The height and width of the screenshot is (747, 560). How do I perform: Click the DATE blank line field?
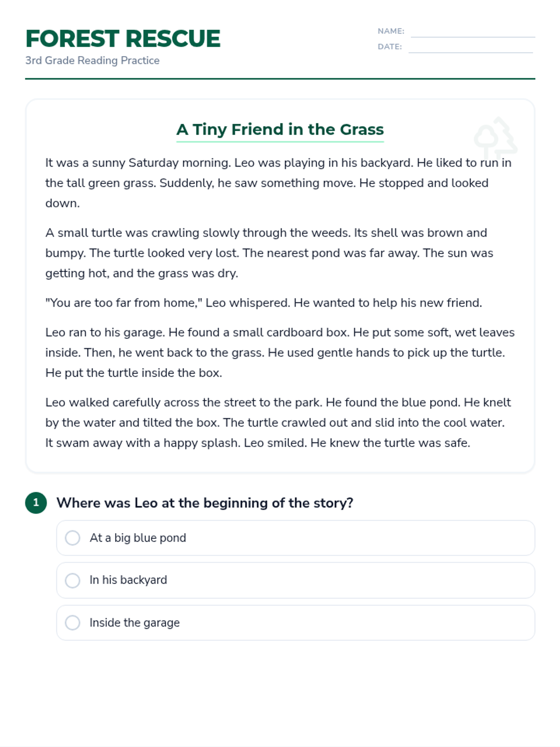point(470,48)
